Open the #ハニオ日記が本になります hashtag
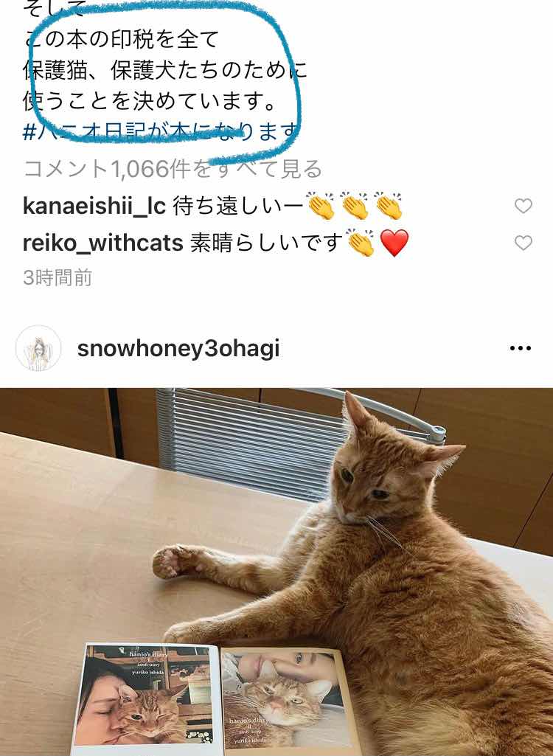Viewport: 553px width, 756px height. [161, 131]
